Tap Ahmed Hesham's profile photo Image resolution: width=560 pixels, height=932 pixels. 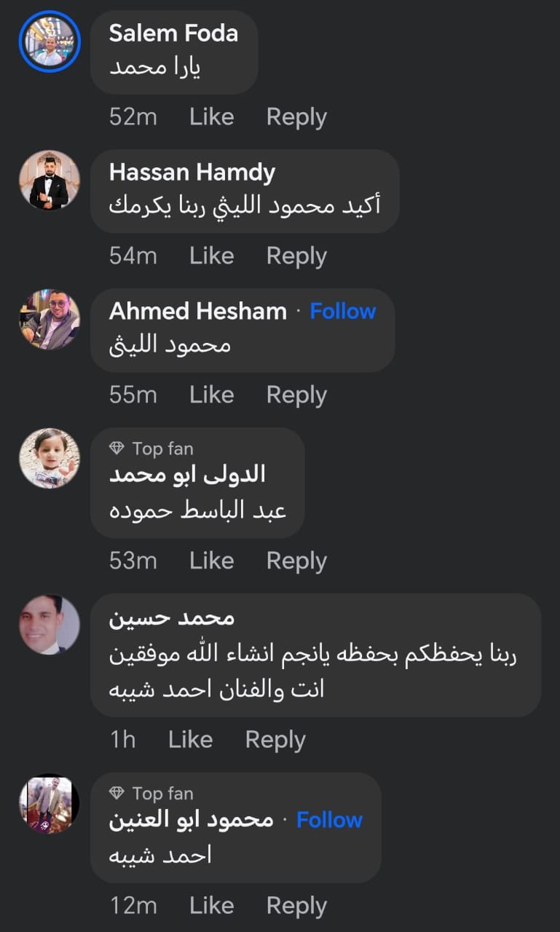pyautogui.click(x=50, y=319)
